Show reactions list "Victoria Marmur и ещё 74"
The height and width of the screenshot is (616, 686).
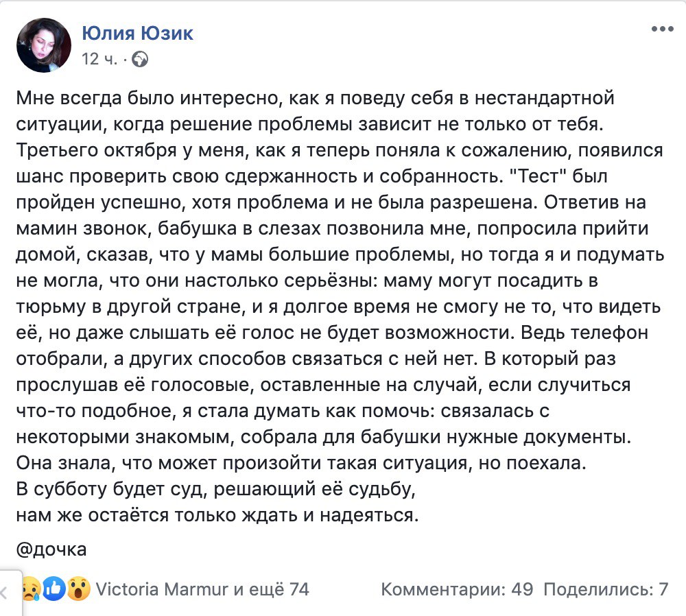[x=202, y=589]
